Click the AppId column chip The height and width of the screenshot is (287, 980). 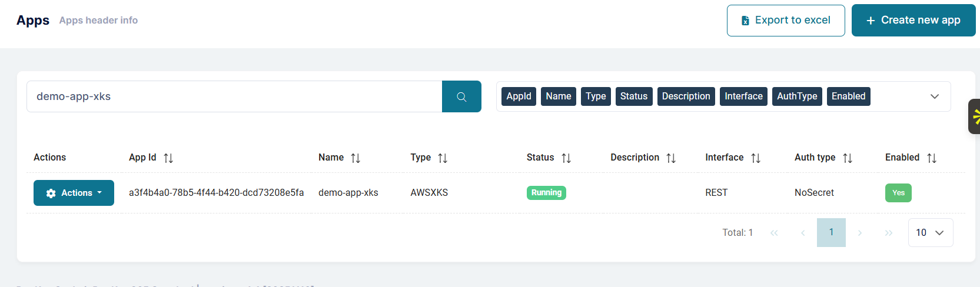click(x=519, y=96)
